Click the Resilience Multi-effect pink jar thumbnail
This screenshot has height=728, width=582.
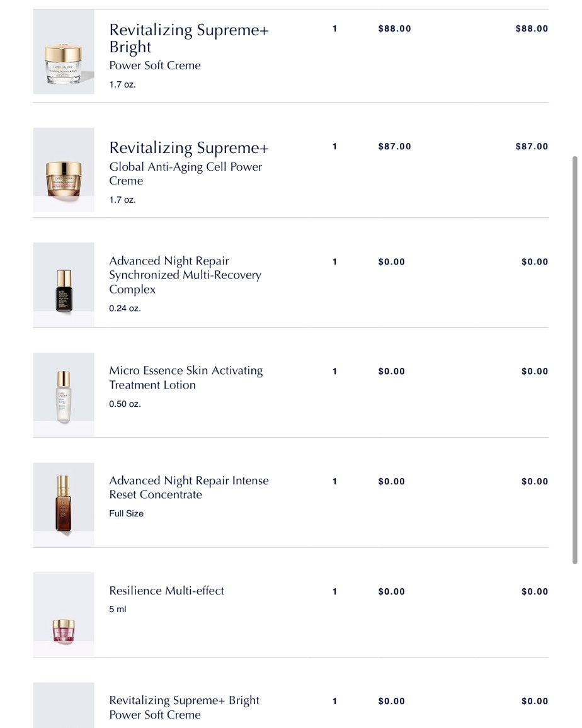click(x=64, y=630)
